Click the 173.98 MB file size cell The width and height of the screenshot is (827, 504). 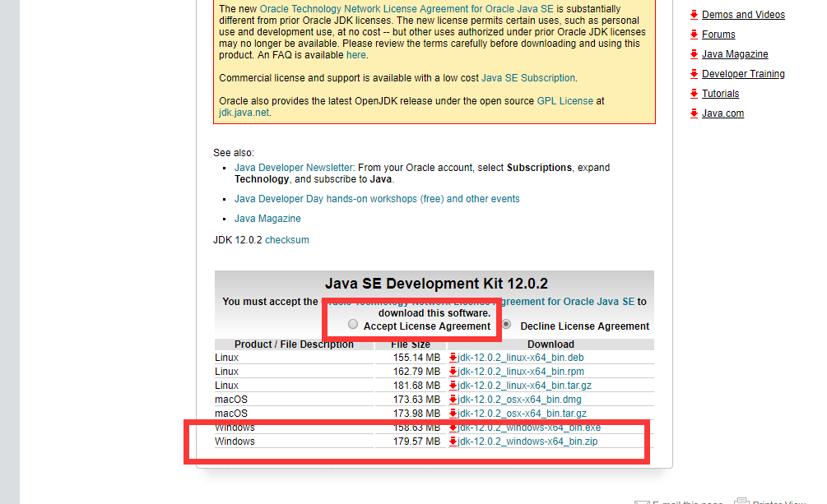click(416, 414)
